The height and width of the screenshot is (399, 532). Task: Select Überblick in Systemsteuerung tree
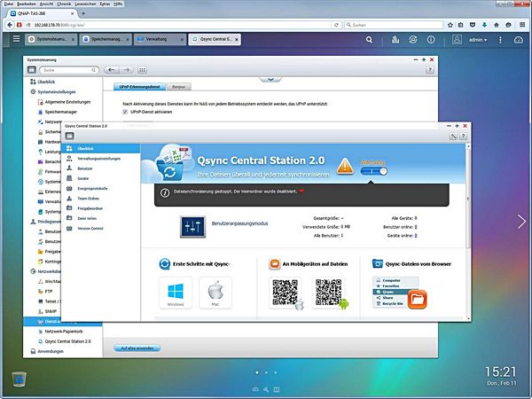point(46,82)
